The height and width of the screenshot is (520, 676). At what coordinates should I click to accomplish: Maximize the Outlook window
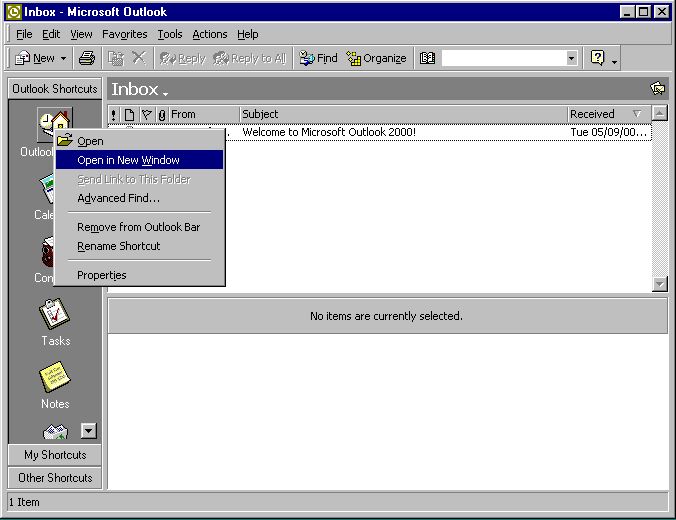[644, 12]
